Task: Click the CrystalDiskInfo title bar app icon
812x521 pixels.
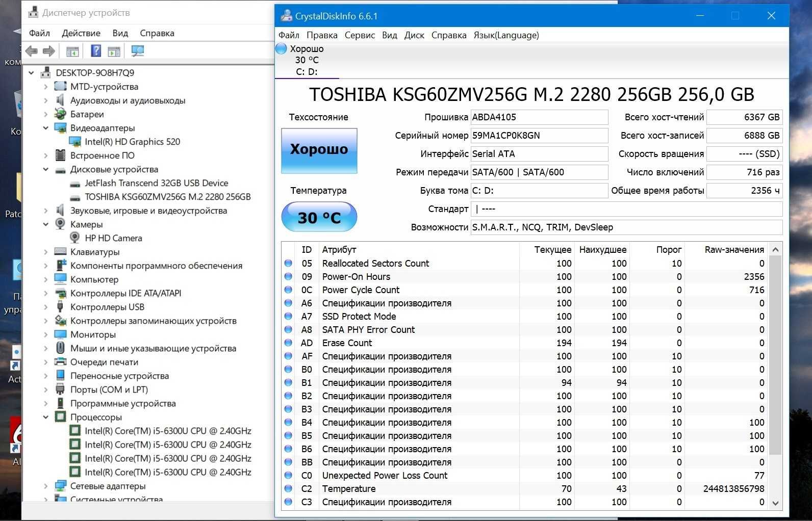Action: click(287, 16)
